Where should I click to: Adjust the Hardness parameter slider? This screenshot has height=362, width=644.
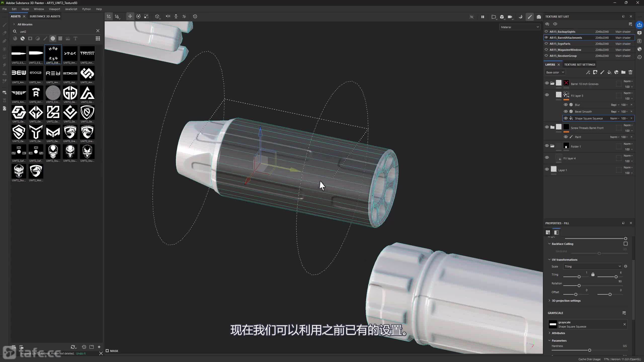pyautogui.click(x=589, y=350)
